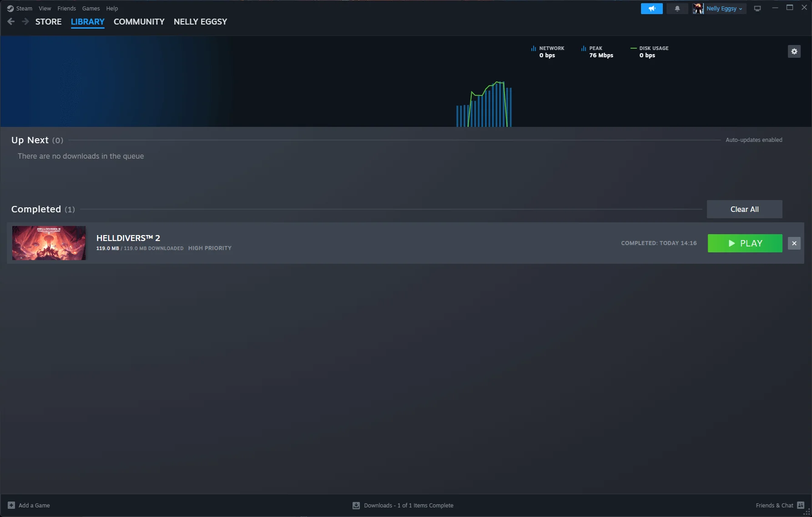The height and width of the screenshot is (517, 812).
Task: Switch to the LIBRARY tab
Action: [x=87, y=21]
